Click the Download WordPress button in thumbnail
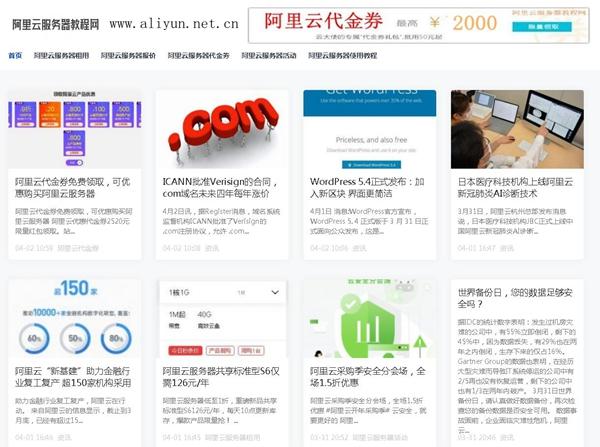 point(371,165)
